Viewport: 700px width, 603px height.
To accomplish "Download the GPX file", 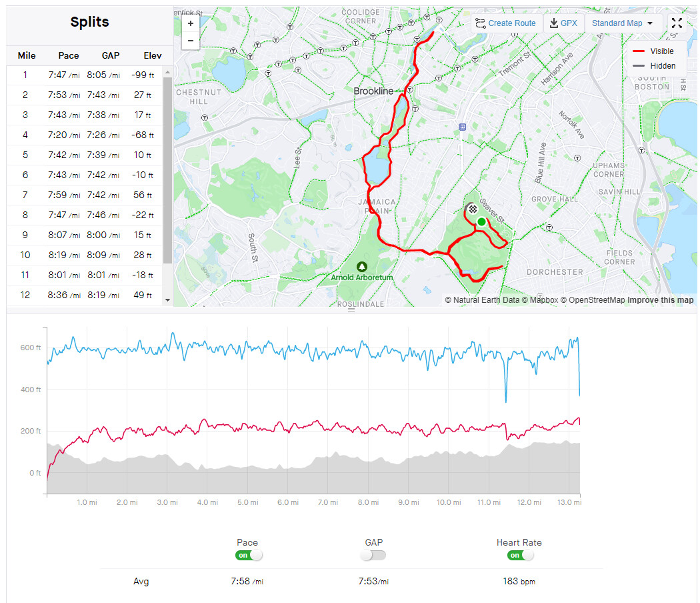I will point(563,23).
